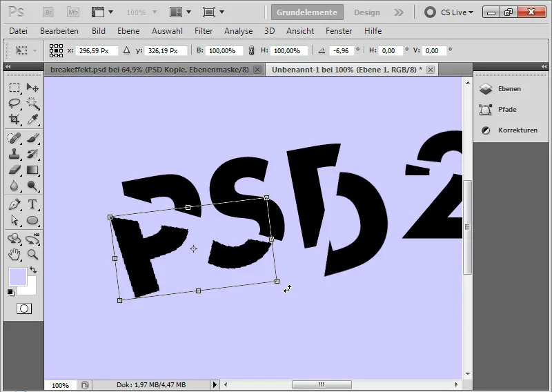This screenshot has width=552, height=392.
Task: Select the Clone Stamp tool
Action: 14,154
